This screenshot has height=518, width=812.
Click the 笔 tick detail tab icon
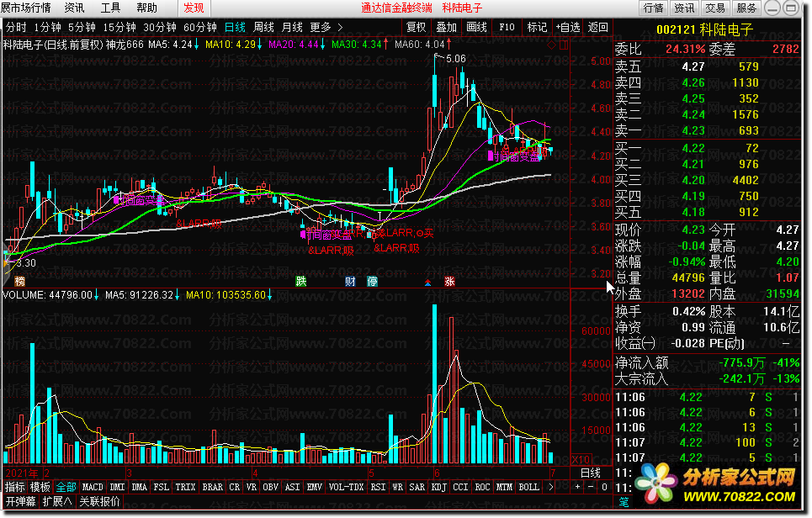623,501
